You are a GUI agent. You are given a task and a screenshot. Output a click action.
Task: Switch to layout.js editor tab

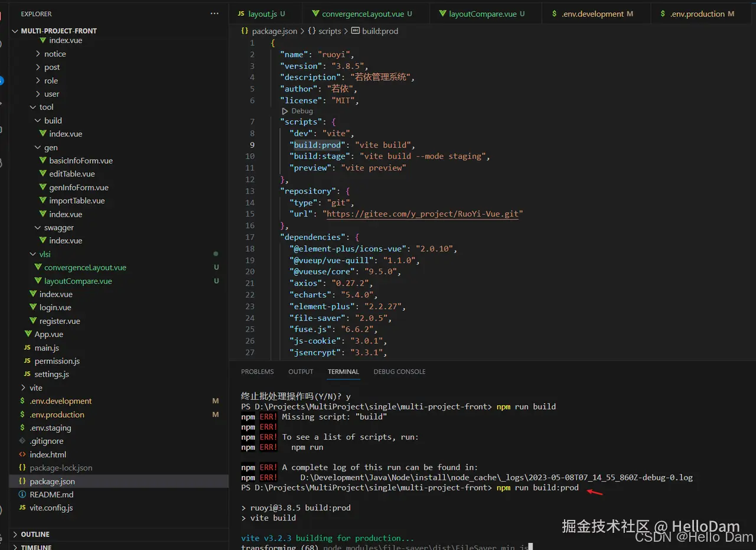[x=266, y=14]
